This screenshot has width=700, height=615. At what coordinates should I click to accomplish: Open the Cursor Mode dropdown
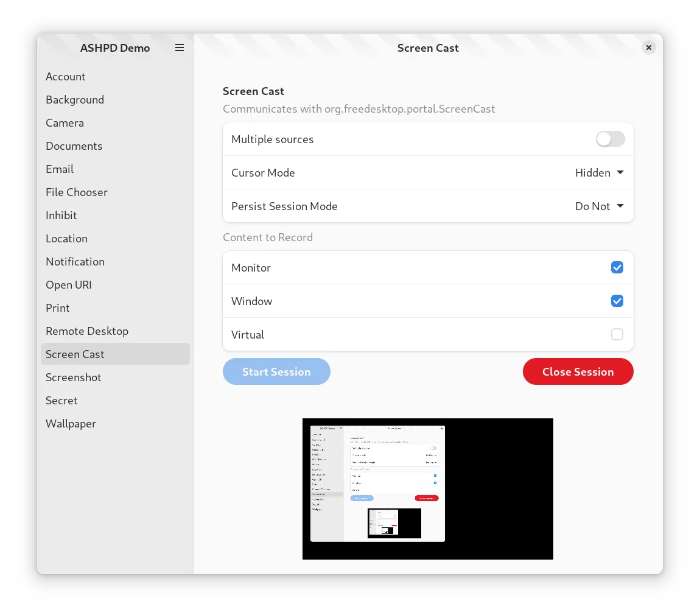[599, 172]
